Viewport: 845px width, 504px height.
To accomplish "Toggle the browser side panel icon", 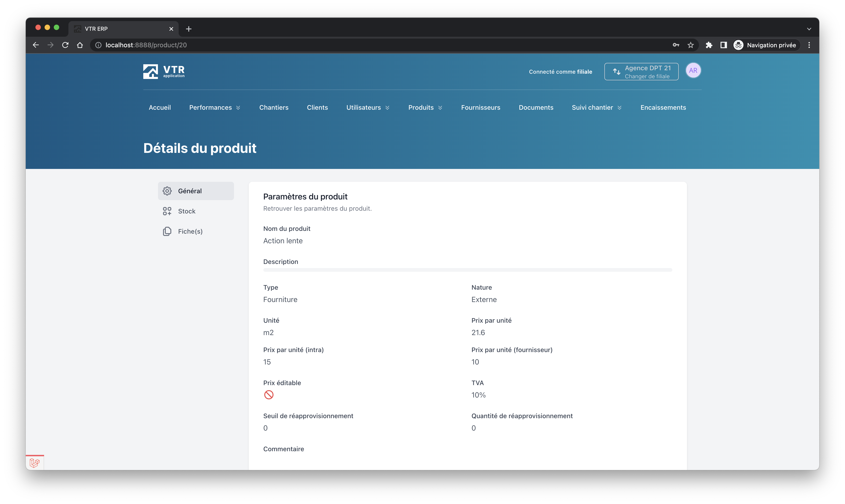I will (723, 45).
